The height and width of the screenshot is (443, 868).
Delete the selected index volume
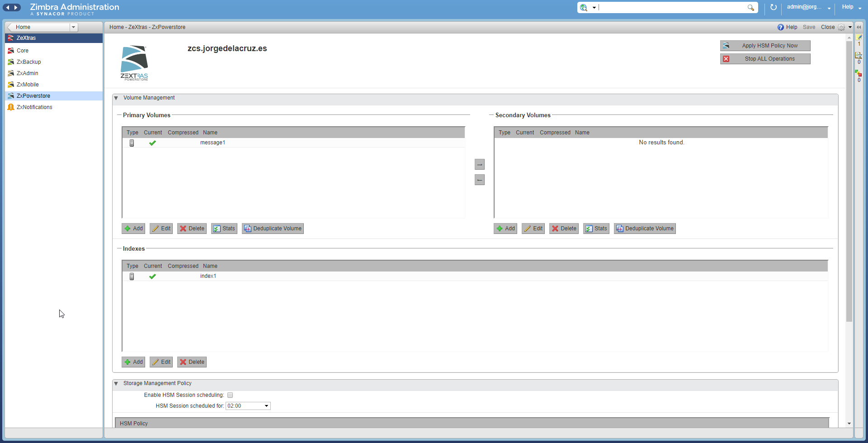coord(192,362)
